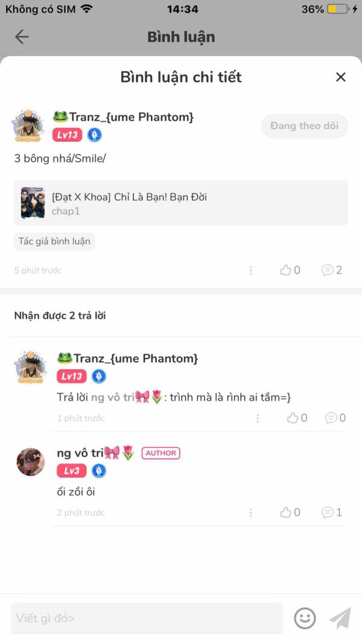Open three-dot menu on Tranz's reply
The width and height of the screenshot is (362, 644).
(258, 418)
